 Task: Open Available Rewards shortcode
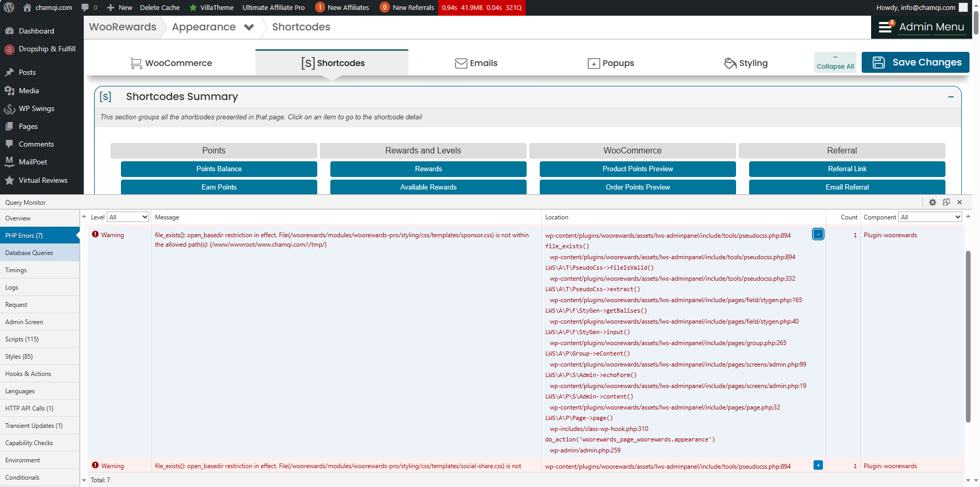(428, 187)
